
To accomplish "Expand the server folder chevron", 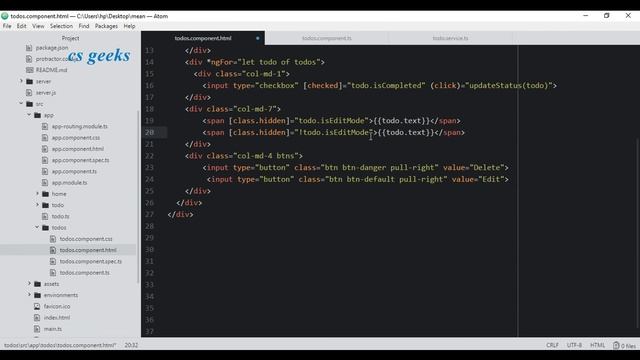I will (21, 81).
